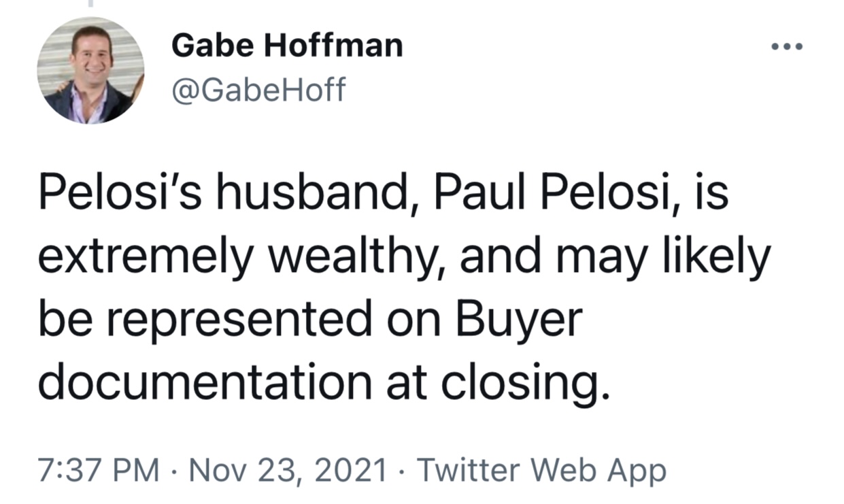Open the Twitter Web App source link

pos(541,469)
